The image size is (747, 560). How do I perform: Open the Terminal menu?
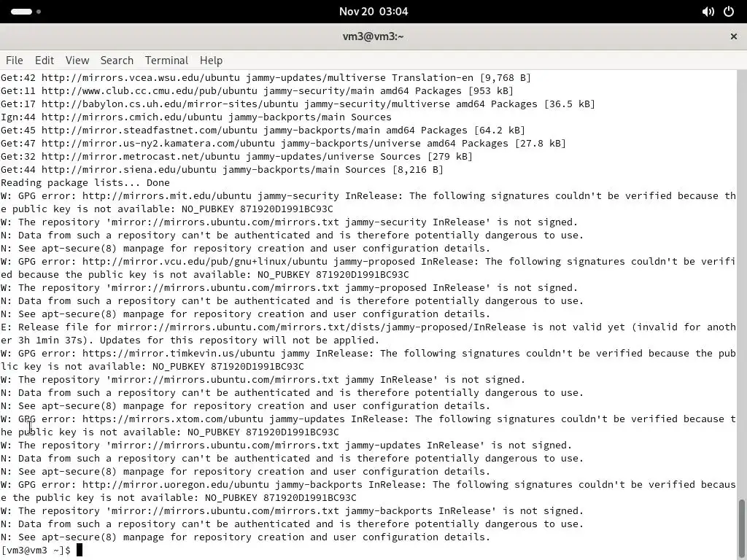coord(167,61)
